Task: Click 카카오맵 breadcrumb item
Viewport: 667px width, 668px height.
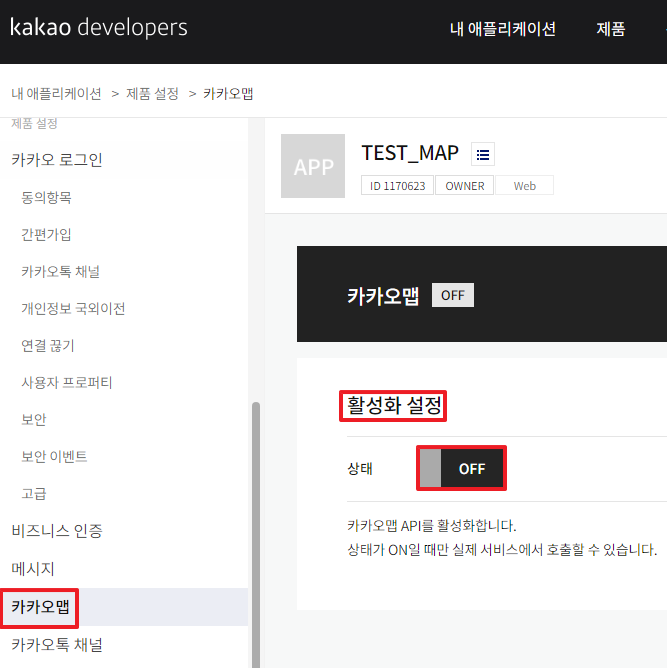Action: [228, 94]
